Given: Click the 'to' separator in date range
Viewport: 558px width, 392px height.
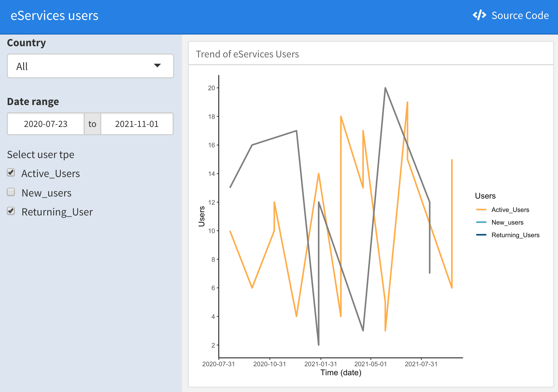Looking at the screenshot, I should tap(92, 124).
